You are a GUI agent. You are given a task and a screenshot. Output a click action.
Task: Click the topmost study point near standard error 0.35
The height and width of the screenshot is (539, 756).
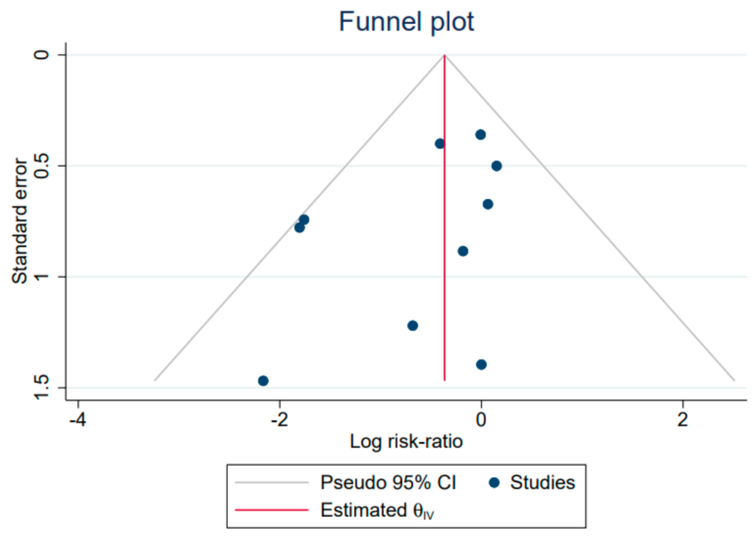pos(480,135)
